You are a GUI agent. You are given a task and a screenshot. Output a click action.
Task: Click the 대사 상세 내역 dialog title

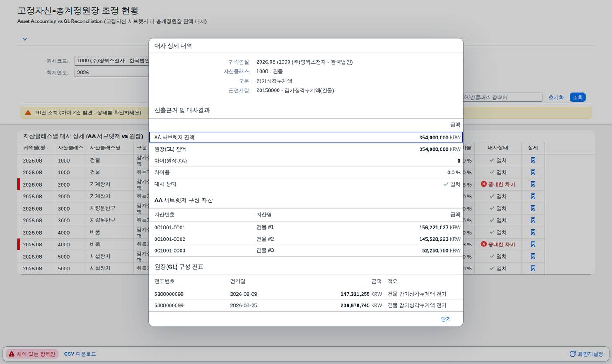(x=173, y=46)
